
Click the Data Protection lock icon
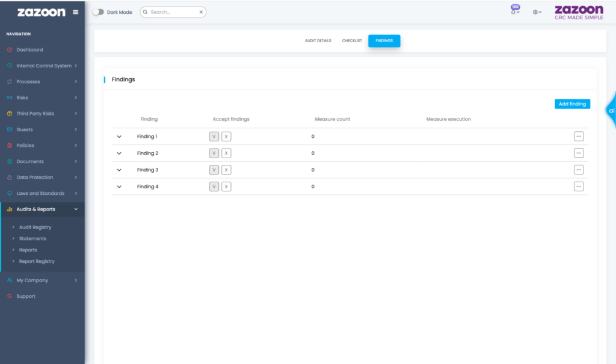[x=10, y=177]
